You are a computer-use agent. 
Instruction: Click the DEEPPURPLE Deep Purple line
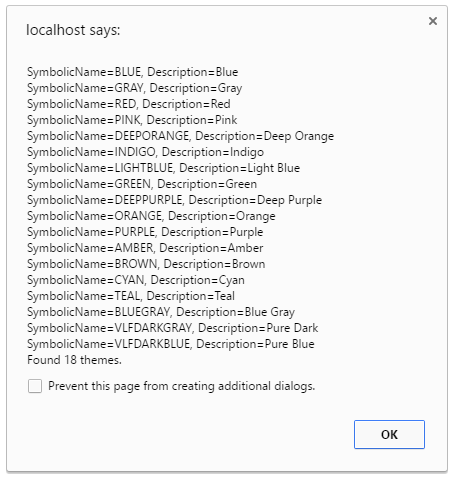click(174, 200)
